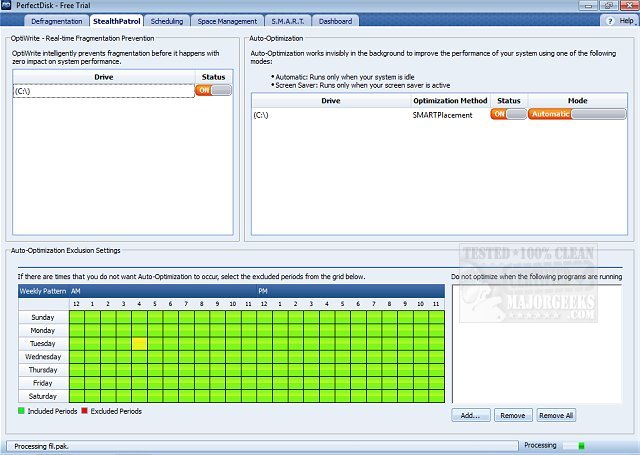The height and width of the screenshot is (455, 640).
Task: Select the Wednesday row label
Action: tap(43, 357)
